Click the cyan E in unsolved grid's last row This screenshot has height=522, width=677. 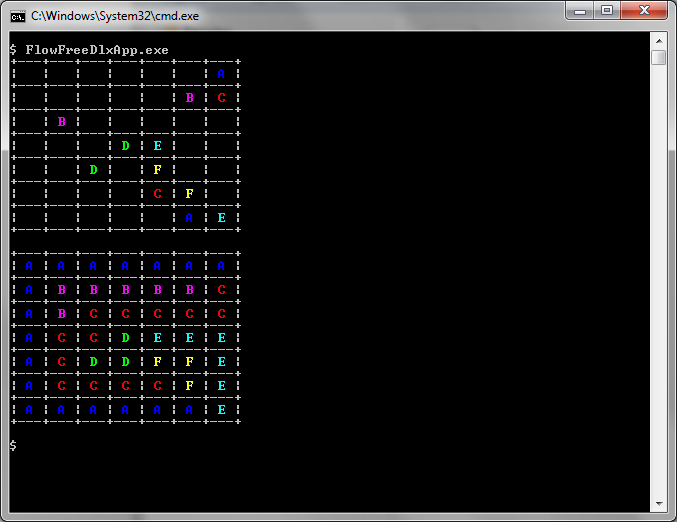(x=221, y=218)
